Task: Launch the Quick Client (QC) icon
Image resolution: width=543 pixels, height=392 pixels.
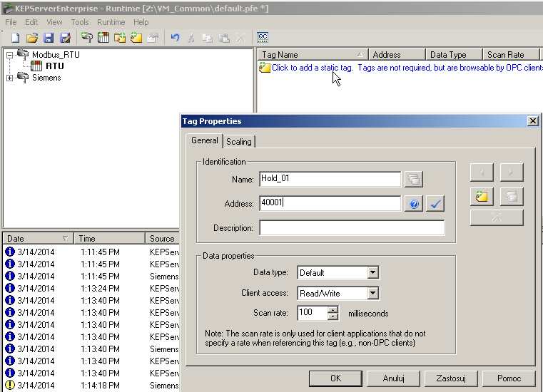Action: click(263, 37)
